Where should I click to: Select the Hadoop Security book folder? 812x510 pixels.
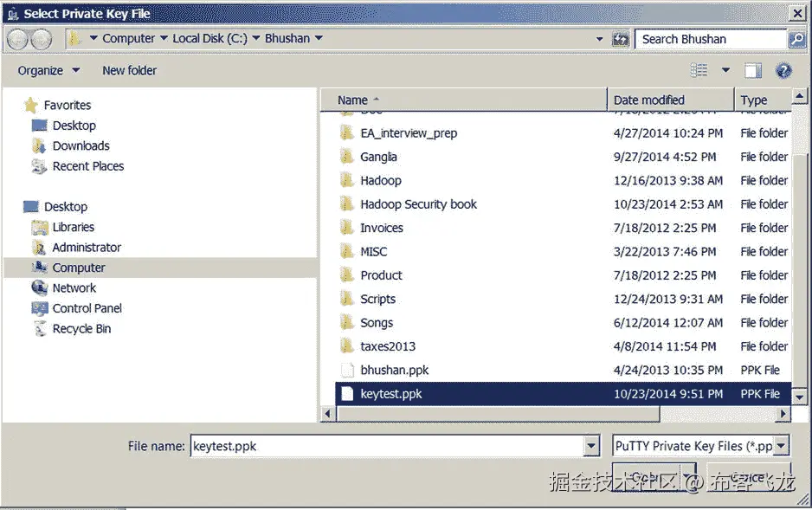(x=418, y=204)
